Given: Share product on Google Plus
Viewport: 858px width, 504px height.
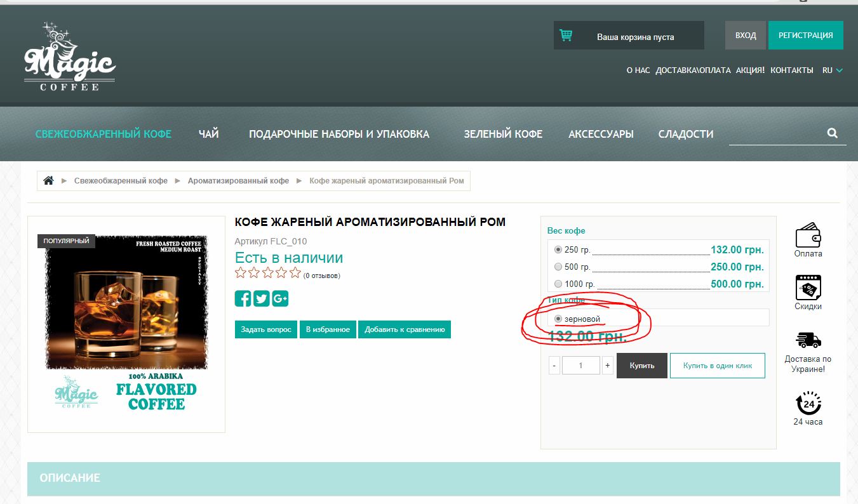Looking at the screenshot, I should pos(280,298).
